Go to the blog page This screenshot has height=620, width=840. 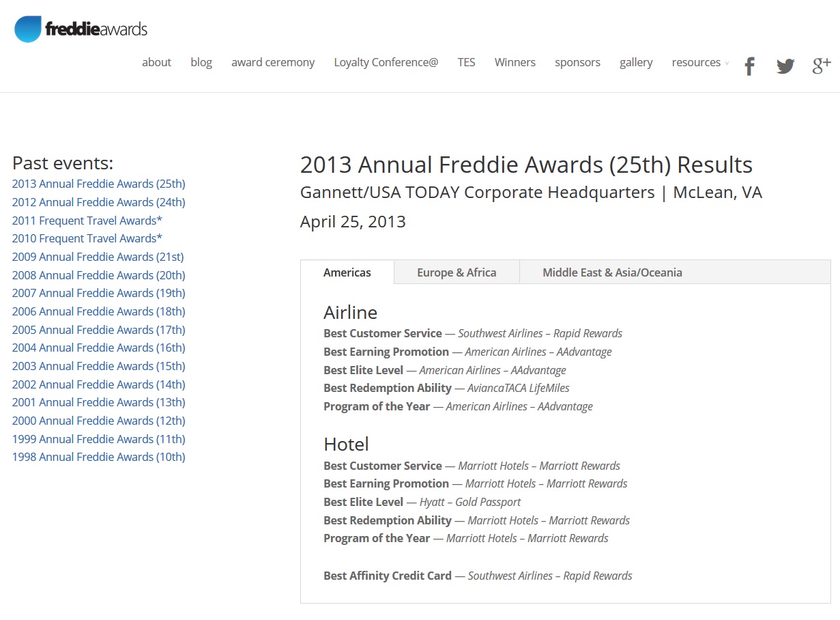tap(201, 62)
